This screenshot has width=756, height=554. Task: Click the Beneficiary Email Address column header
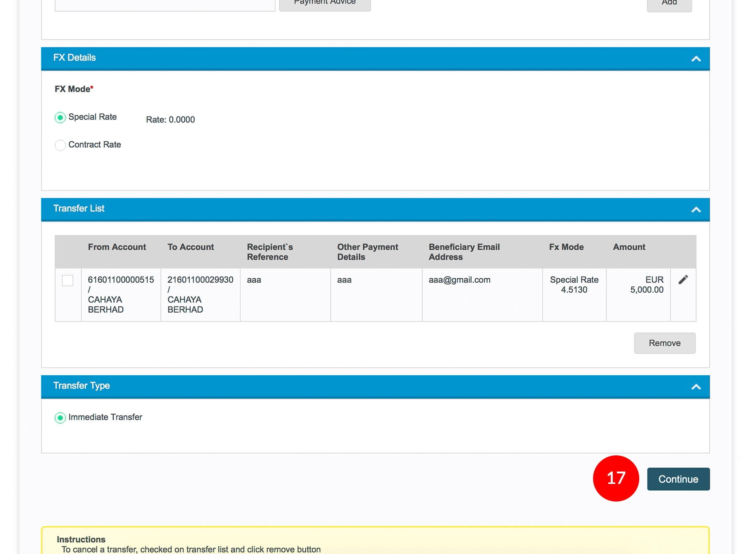click(x=464, y=252)
